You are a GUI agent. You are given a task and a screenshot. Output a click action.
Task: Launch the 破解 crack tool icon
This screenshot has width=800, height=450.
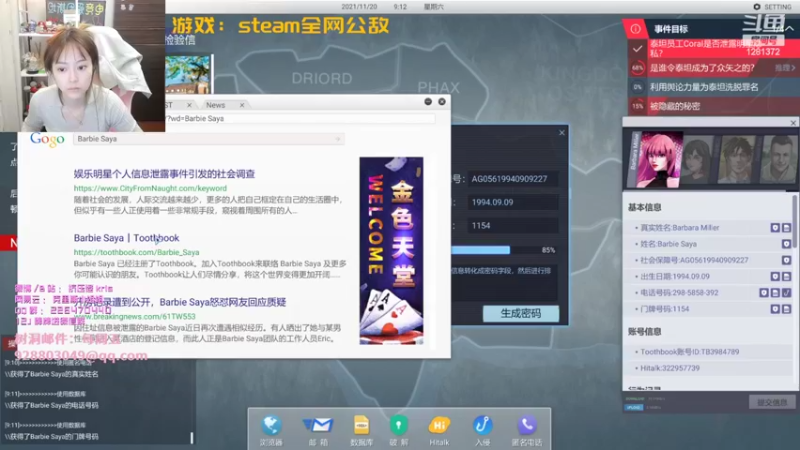pyautogui.click(x=398, y=425)
